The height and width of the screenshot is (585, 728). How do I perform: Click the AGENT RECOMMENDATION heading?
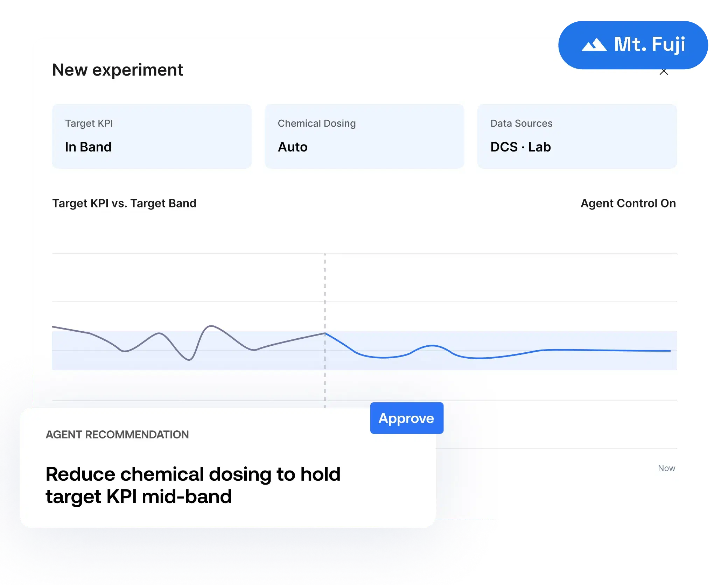(x=117, y=435)
